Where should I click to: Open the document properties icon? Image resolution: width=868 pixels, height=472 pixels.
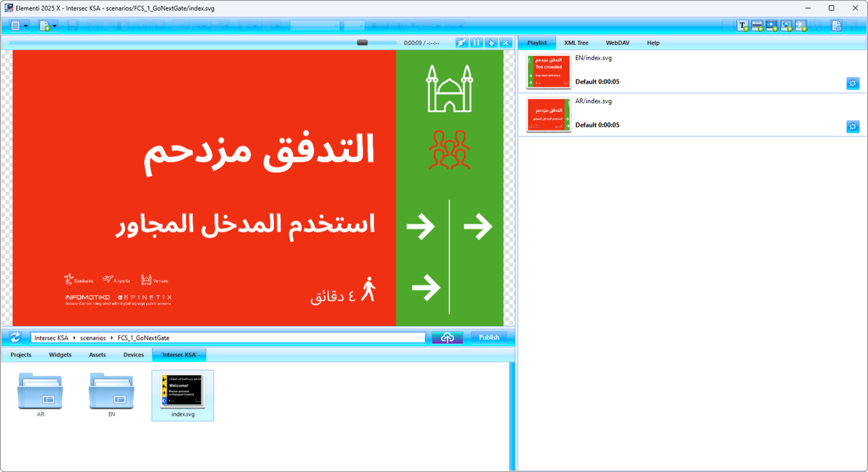pyautogui.click(x=837, y=26)
